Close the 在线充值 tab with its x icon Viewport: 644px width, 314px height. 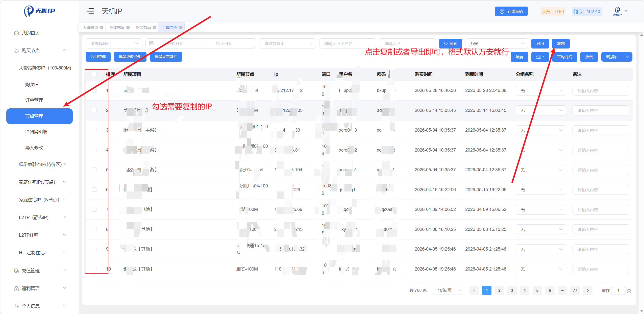pos(128,27)
